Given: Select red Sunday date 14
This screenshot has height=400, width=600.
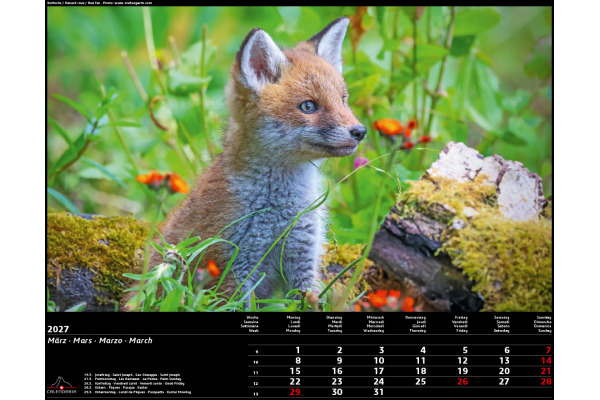Looking at the screenshot, I should 546,361.
